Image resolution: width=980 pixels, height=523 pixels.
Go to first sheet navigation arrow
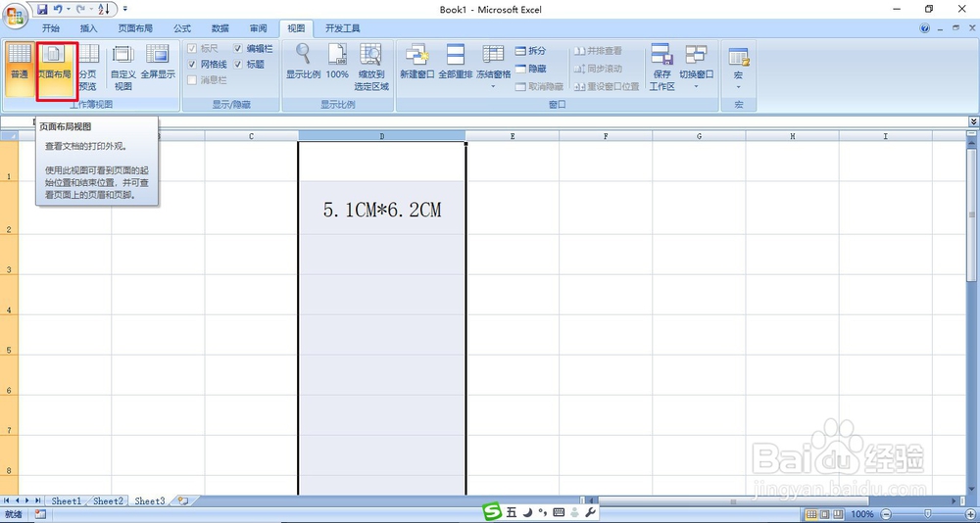[6, 500]
